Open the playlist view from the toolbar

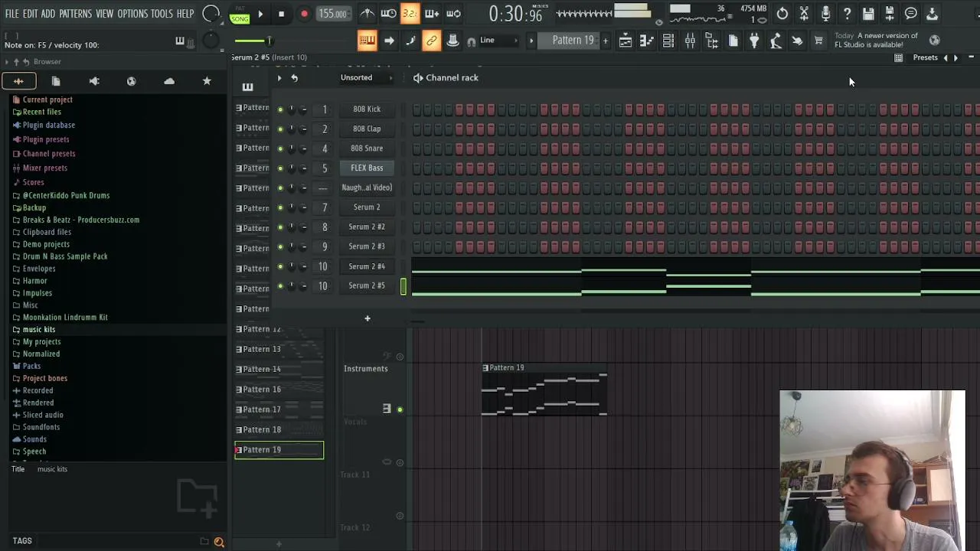[x=626, y=41]
